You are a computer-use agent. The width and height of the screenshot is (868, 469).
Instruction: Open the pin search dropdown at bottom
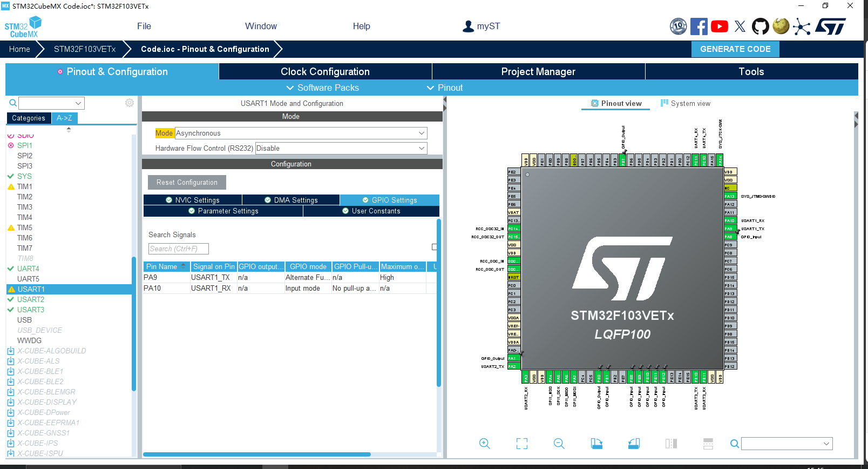pyautogui.click(x=787, y=444)
